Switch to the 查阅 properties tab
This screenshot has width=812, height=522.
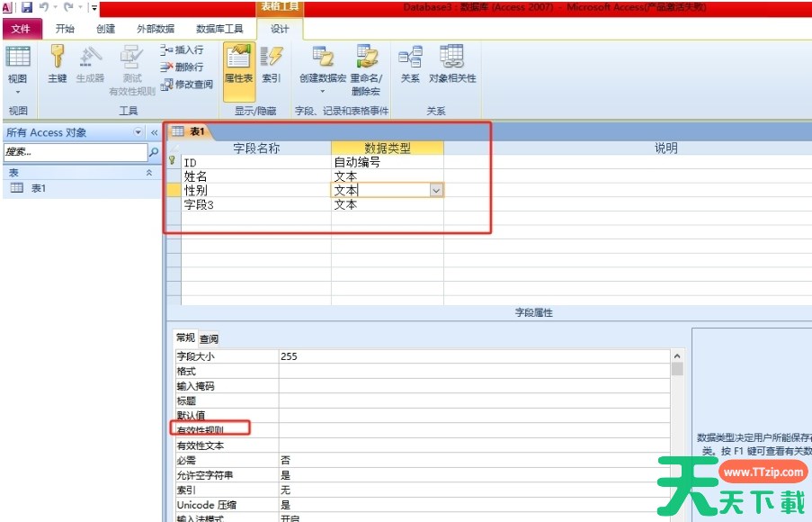pyautogui.click(x=209, y=339)
